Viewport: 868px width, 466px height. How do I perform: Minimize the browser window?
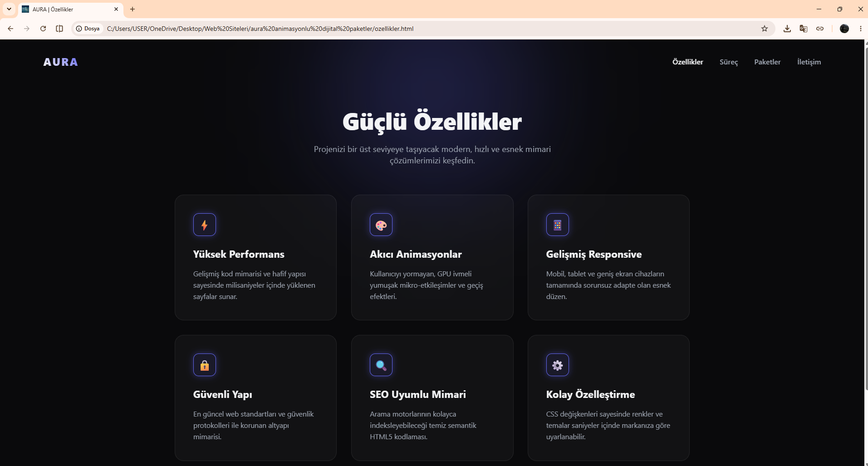819,9
